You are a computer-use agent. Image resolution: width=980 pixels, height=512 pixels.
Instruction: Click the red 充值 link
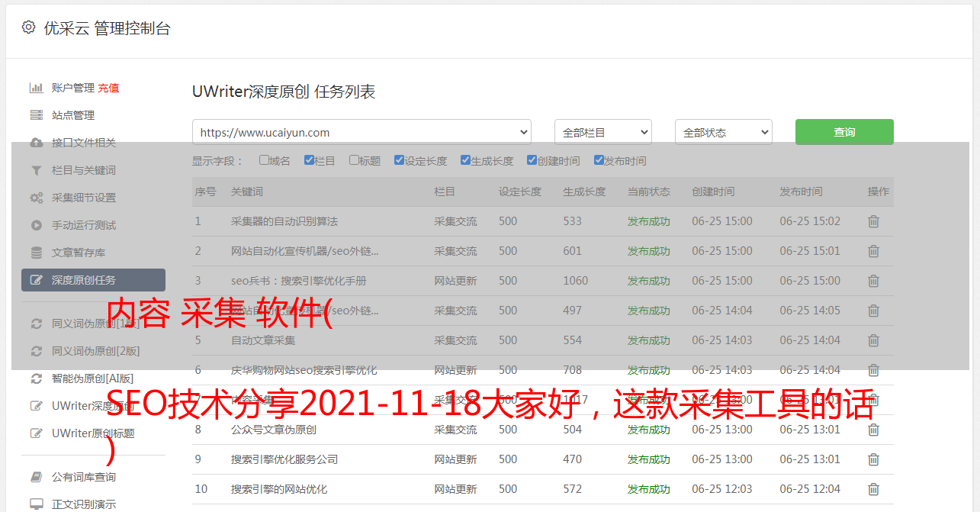tap(108, 88)
